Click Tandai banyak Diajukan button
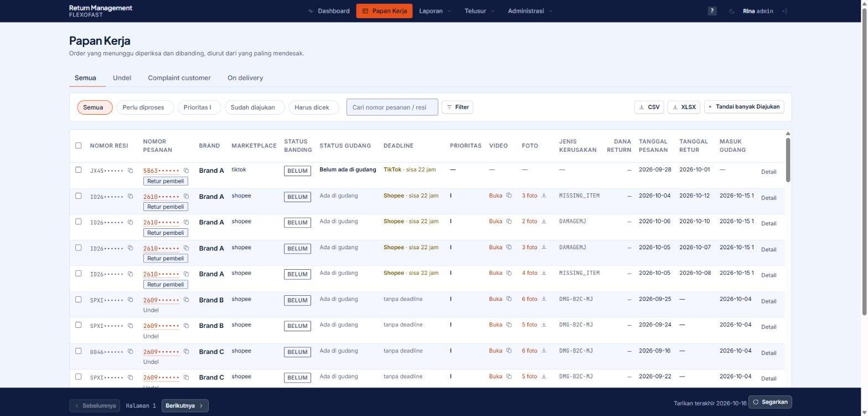This screenshot has height=416, width=868. 744,106
